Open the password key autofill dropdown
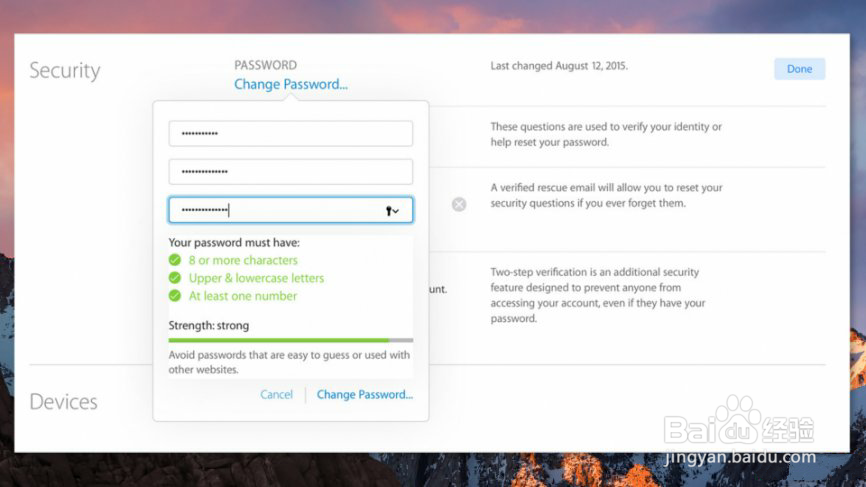This screenshot has width=866, height=487. [x=392, y=211]
